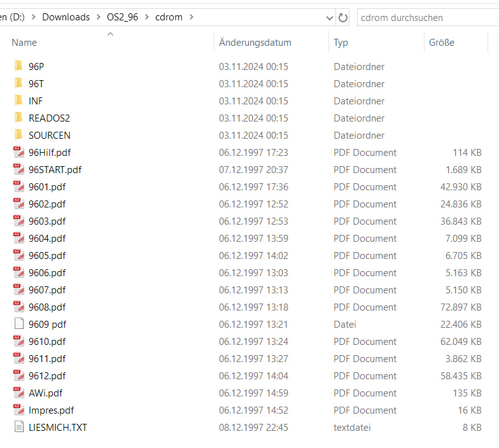This screenshot has width=499, height=448.
Task: Click the READOS2 folder icon
Action: pos(18,117)
